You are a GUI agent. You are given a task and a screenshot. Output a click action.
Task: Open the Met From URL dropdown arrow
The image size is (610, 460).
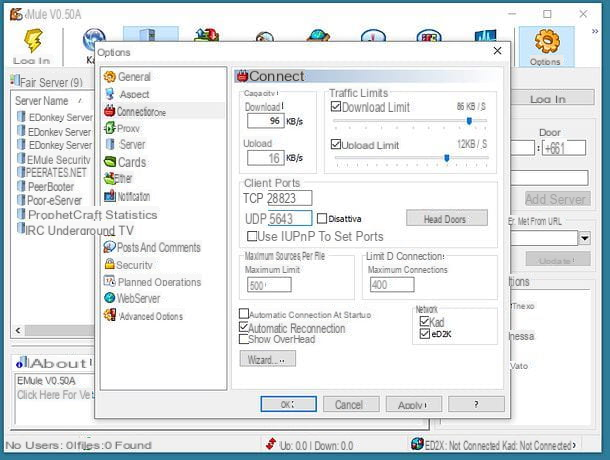point(585,238)
